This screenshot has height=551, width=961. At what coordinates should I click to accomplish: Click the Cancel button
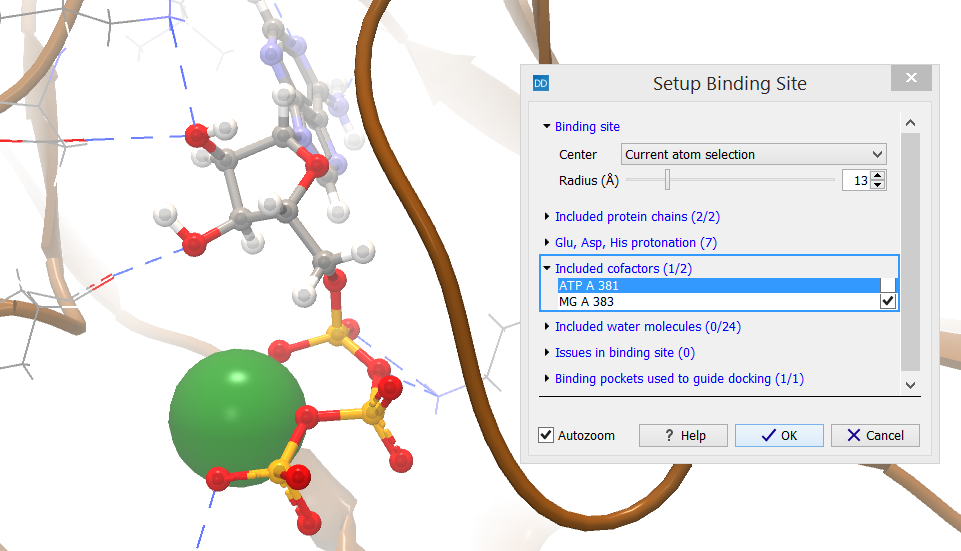875,435
